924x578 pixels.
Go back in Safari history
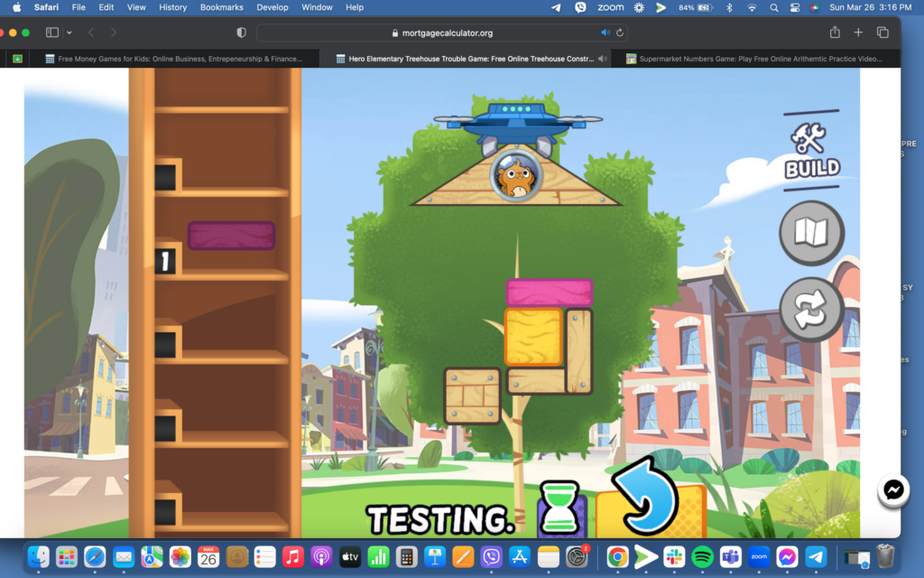tap(91, 33)
